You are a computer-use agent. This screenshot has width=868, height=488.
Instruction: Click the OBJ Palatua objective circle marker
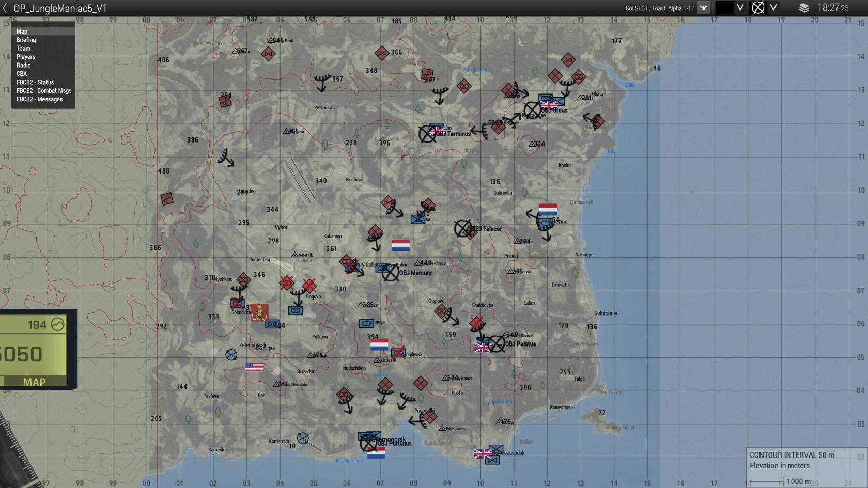tap(497, 344)
